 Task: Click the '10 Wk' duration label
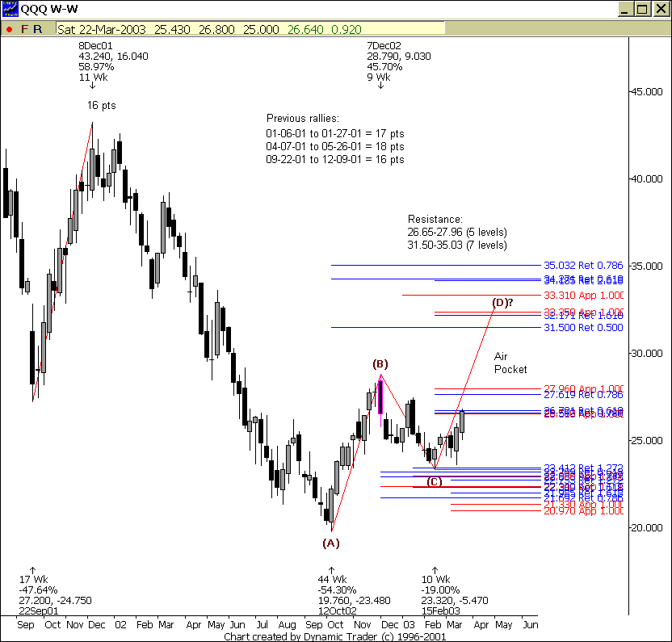click(x=436, y=580)
